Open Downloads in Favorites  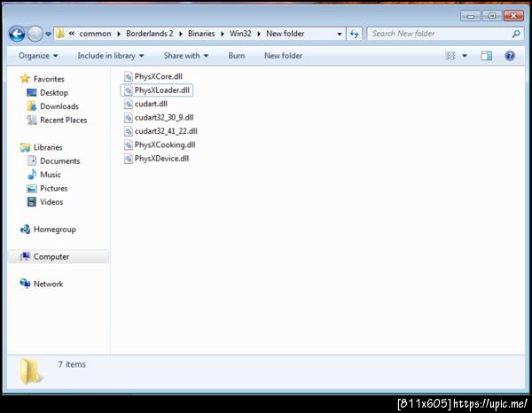pos(59,106)
